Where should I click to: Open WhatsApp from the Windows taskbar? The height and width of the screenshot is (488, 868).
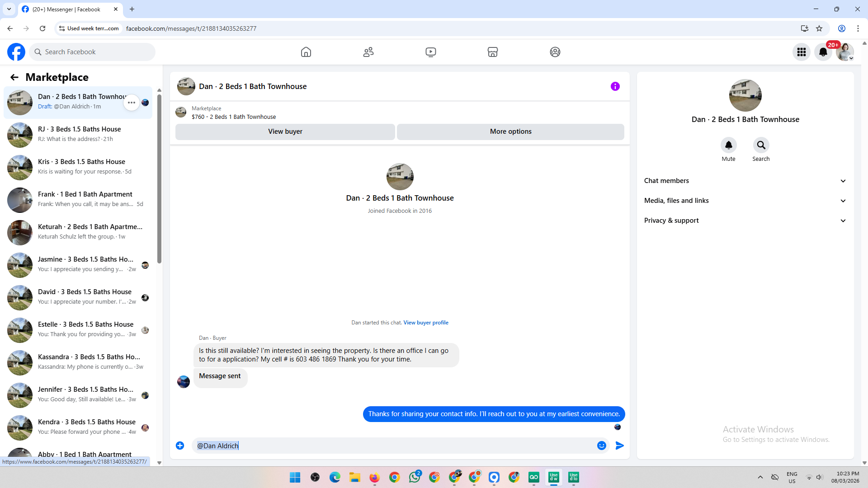pos(414,477)
